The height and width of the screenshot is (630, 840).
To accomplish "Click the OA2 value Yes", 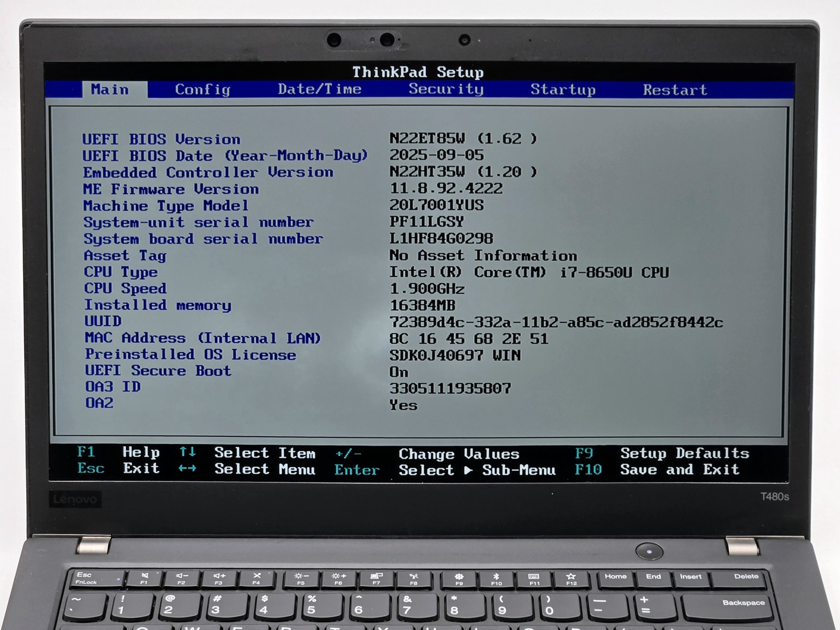I will click(403, 405).
